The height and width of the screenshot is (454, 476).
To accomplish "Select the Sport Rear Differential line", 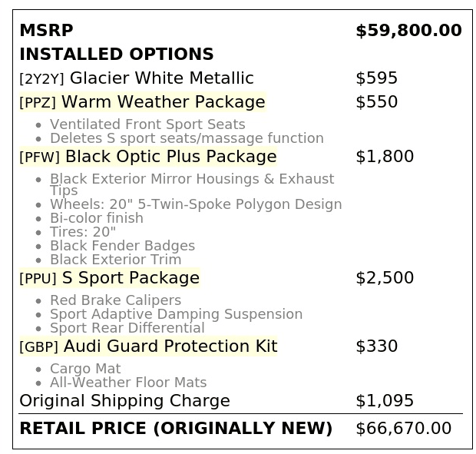I will [127, 328].
